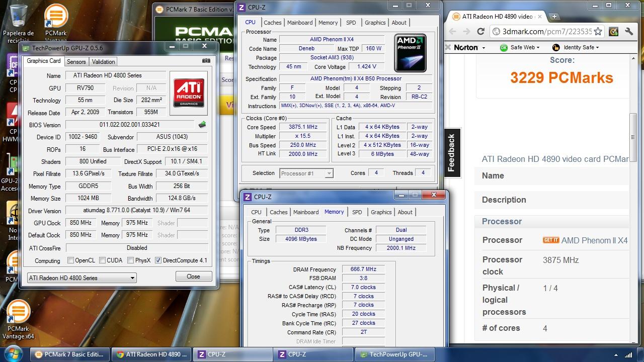Click the vertical Feedback button

coord(451,153)
